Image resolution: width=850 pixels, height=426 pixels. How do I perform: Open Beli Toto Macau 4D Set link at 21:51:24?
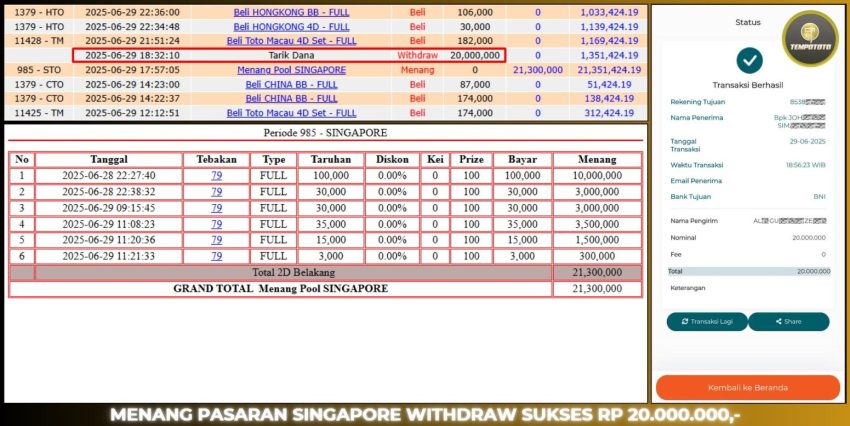click(291, 41)
